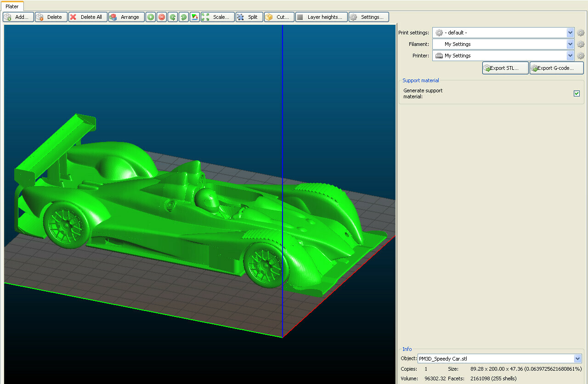Open the Print settings dropdown
This screenshot has width=588, height=384.
570,33
